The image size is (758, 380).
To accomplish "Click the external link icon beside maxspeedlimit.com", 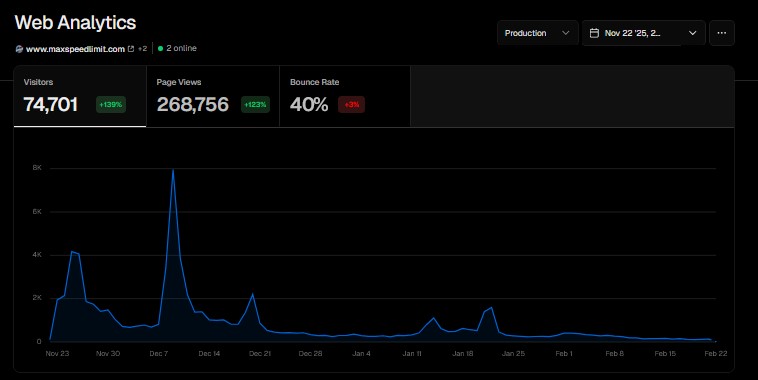I will point(131,49).
